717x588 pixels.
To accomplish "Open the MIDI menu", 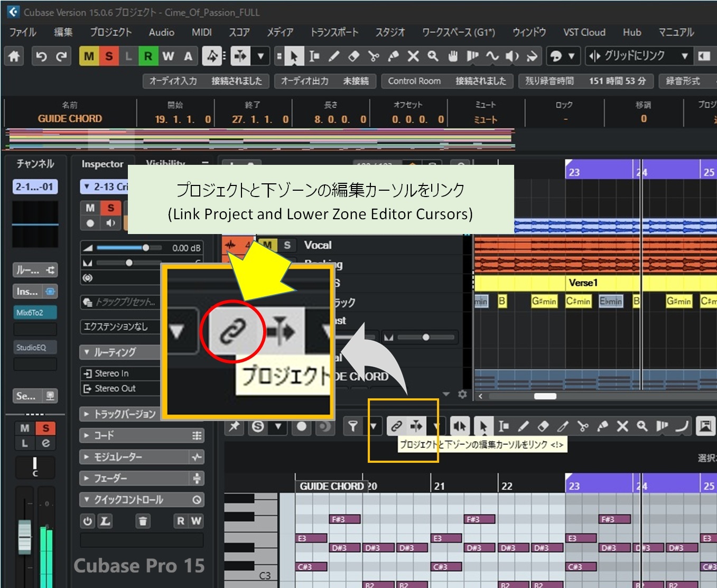I will pos(201,32).
